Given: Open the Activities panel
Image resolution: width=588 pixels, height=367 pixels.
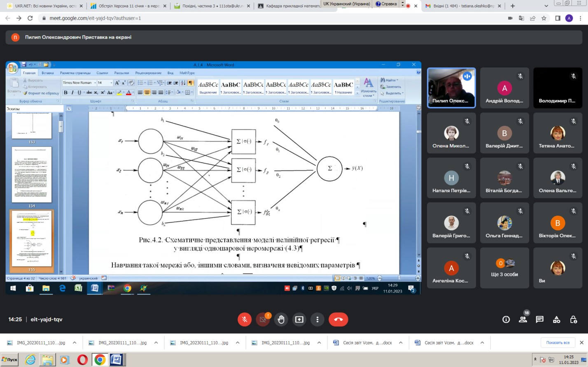Looking at the screenshot, I should (x=557, y=320).
